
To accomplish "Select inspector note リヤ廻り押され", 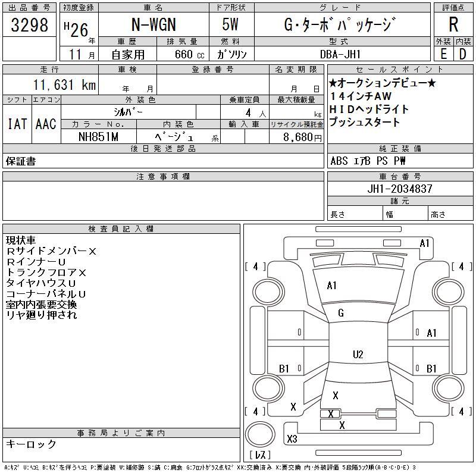I will (x=42, y=315).
